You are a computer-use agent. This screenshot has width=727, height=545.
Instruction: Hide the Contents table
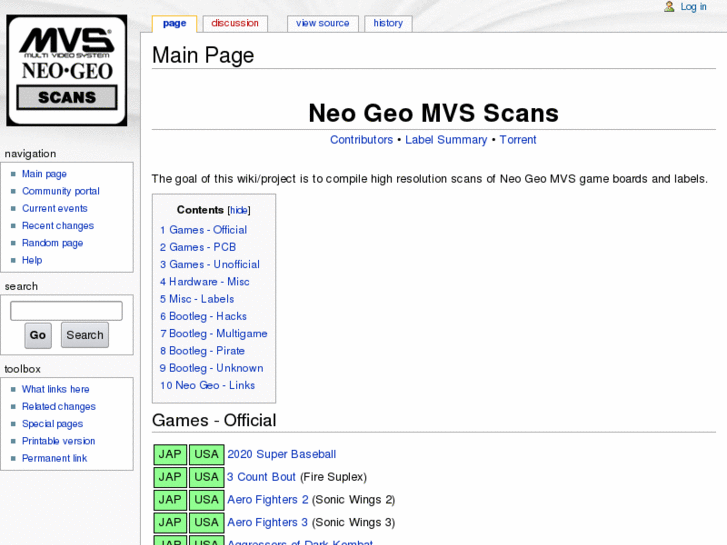click(x=239, y=210)
